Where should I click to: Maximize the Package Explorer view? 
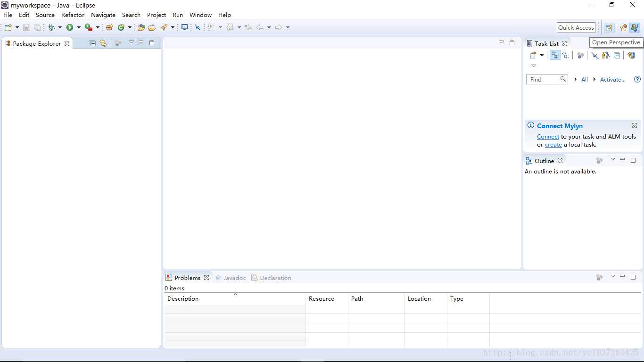[x=152, y=43]
